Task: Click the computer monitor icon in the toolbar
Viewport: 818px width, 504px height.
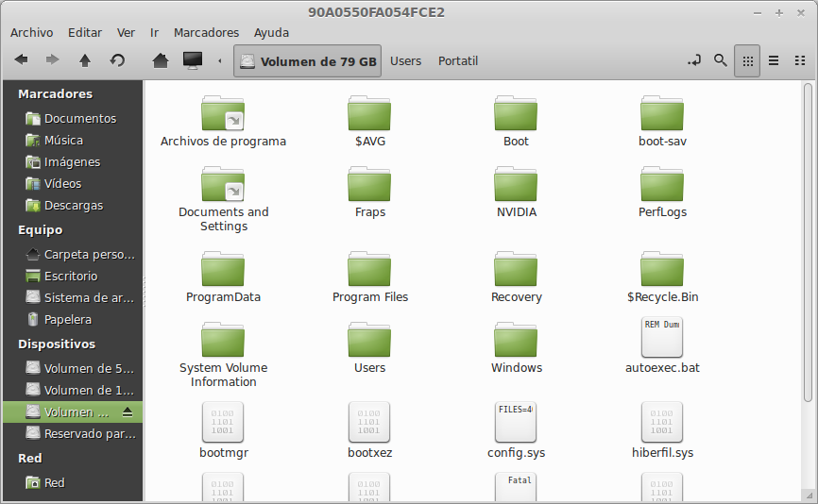Action: pos(193,60)
